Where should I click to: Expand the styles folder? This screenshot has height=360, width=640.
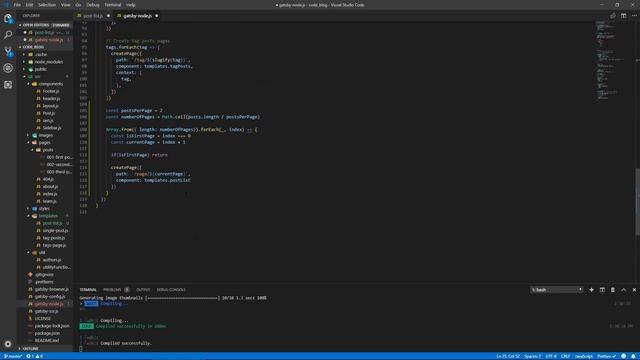tap(44, 209)
